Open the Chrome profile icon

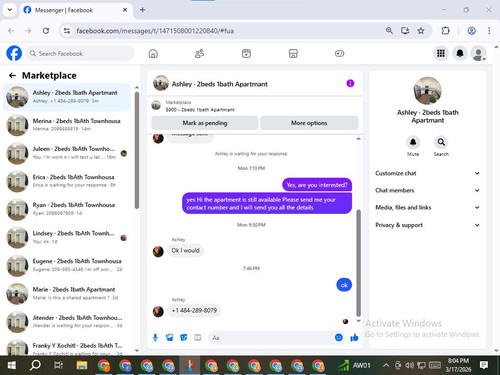(471, 31)
